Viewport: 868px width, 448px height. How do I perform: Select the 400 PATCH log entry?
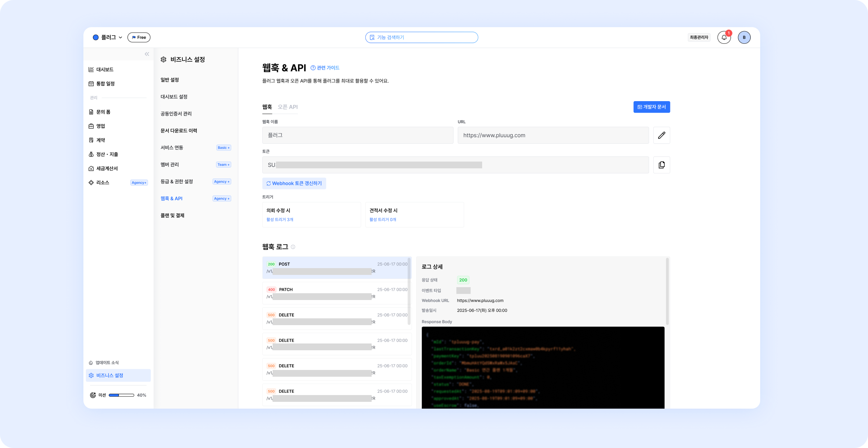(x=336, y=293)
